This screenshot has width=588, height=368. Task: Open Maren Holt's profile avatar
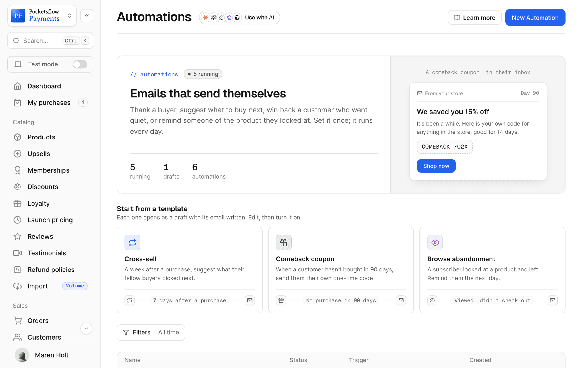coord(22,355)
